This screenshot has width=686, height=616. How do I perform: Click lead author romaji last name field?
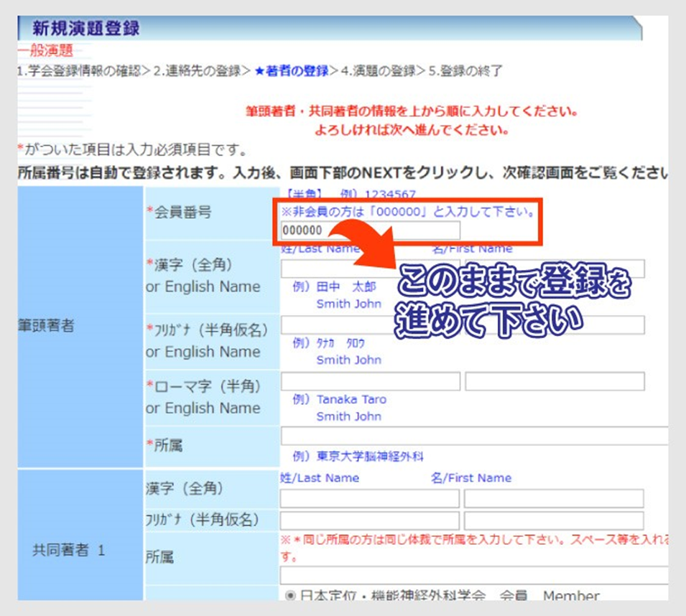tap(370, 382)
